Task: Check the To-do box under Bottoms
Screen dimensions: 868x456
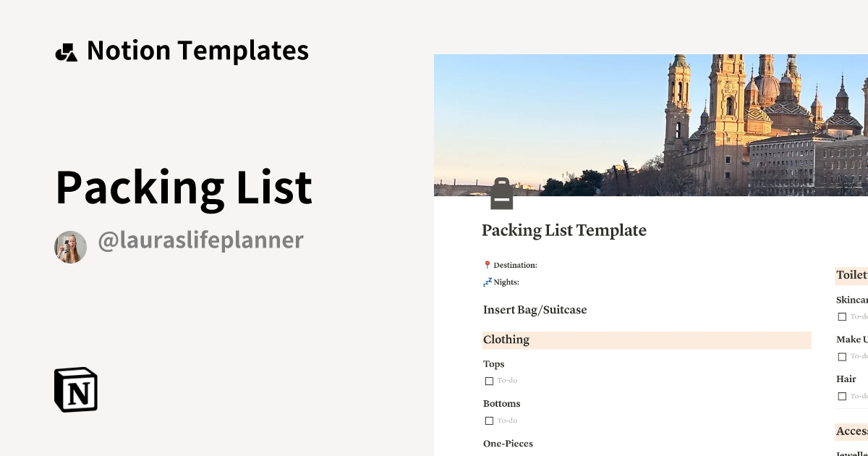Action: (489, 421)
